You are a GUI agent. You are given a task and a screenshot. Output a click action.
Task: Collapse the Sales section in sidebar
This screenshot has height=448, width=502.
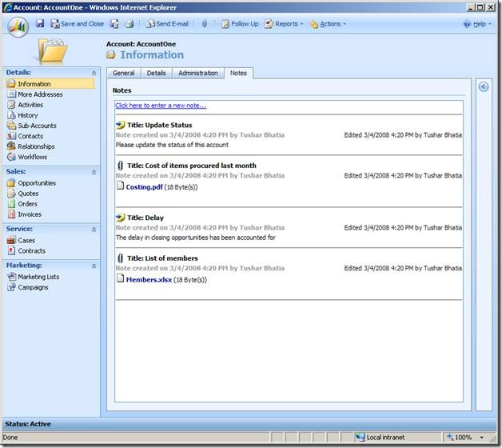(94, 171)
